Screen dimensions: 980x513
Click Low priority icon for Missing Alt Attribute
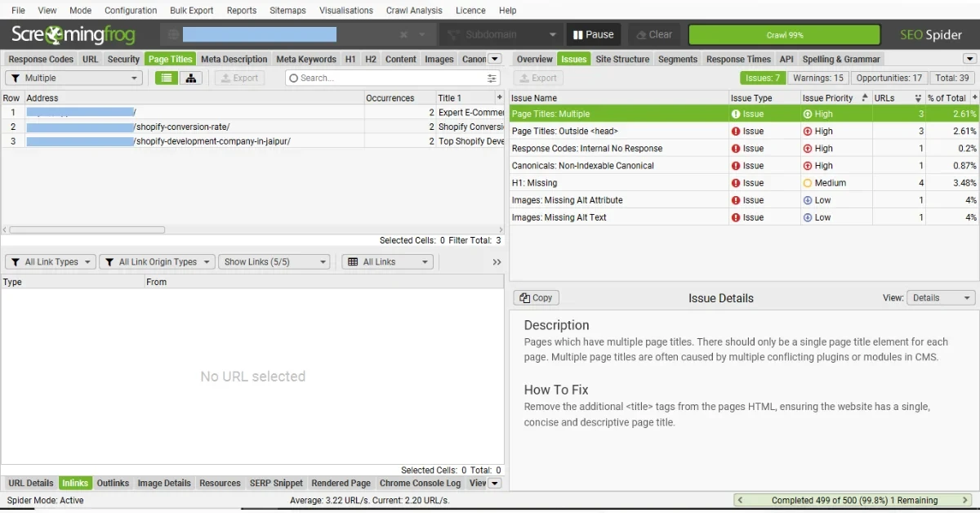(808, 200)
